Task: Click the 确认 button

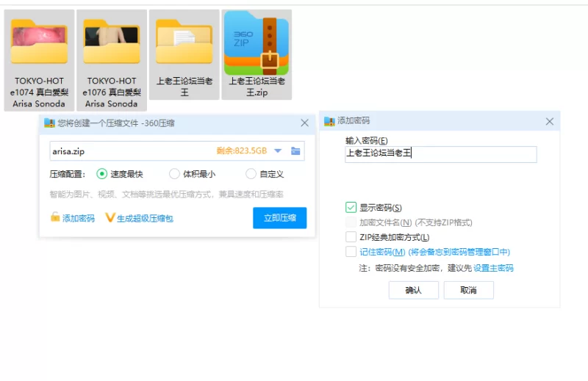Action: [x=413, y=290]
